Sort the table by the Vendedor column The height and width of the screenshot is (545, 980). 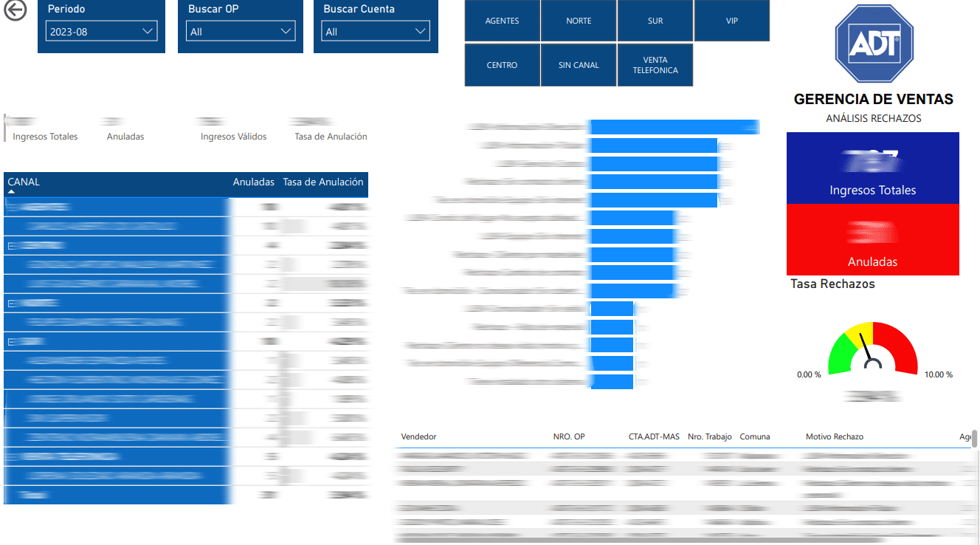[418, 436]
